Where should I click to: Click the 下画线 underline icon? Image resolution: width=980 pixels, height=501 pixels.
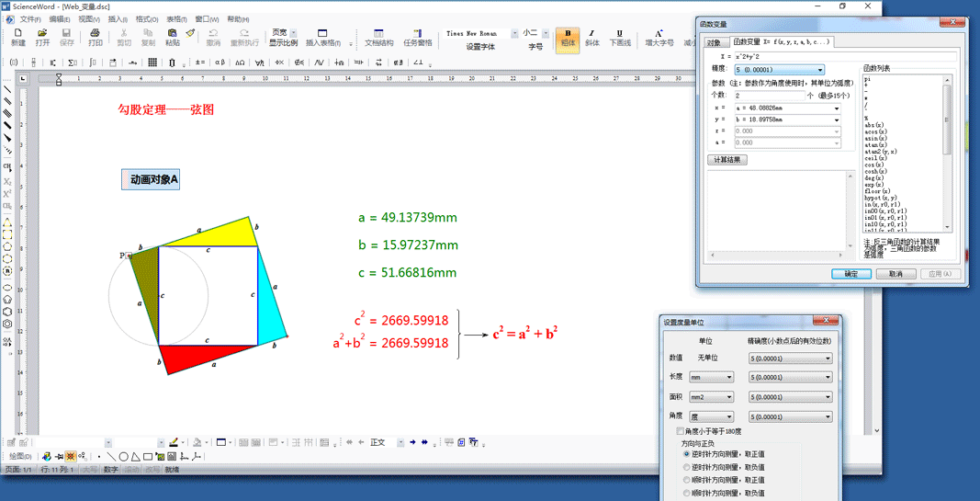[620, 38]
